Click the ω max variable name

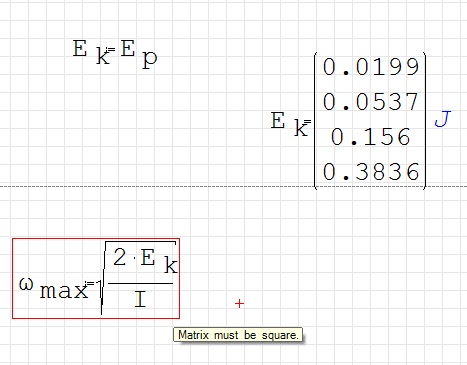pyautogui.click(x=53, y=288)
